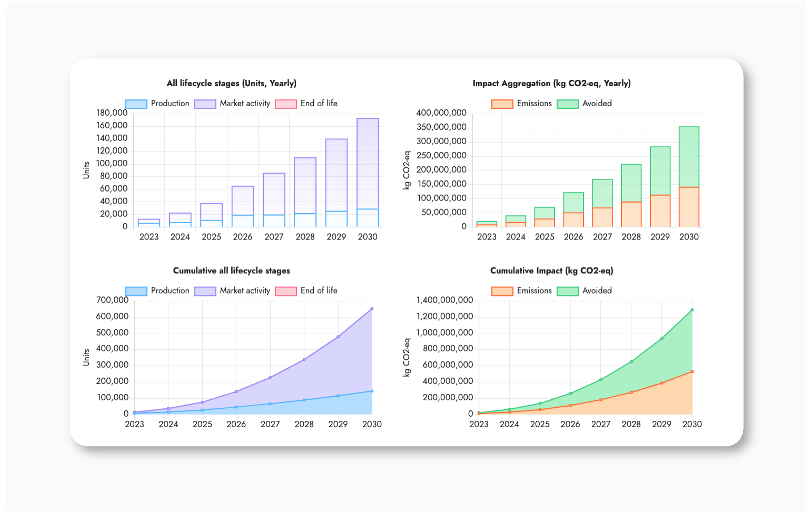Toggle Production legend in yearly lifecycle chart
The image size is (812, 519).
tap(157, 103)
